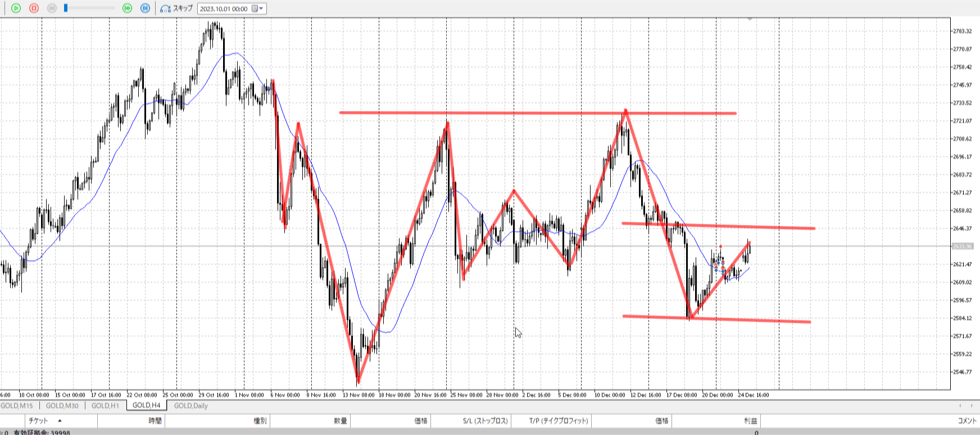Image resolution: width=980 pixels, height=435 pixels.
Task: Click the 2023.10.01 00:00 date field
Action: click(x=224, y=9)
